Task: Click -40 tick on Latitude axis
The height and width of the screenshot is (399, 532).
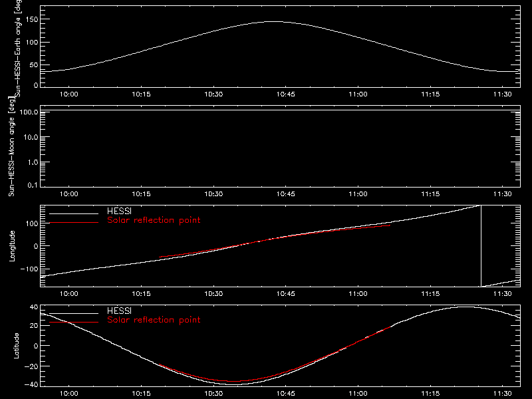Action: tap(31, 384)
